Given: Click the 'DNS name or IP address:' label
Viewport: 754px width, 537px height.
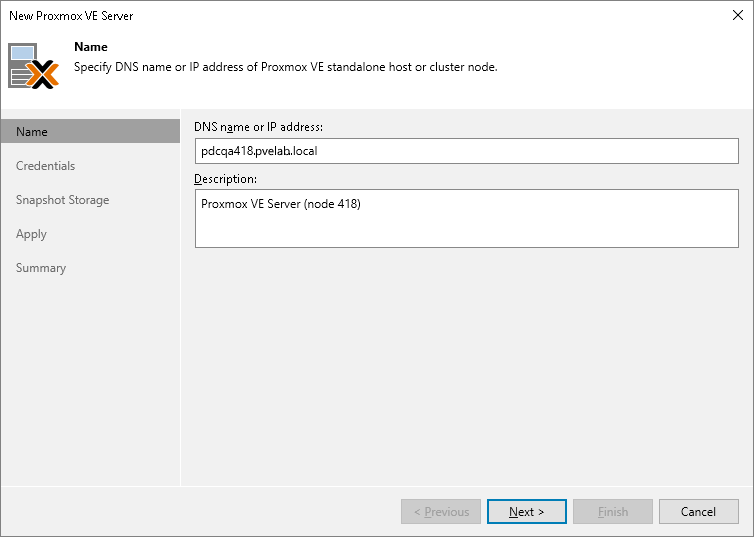Looking at the screenshot, I should [x=259, y=127].
